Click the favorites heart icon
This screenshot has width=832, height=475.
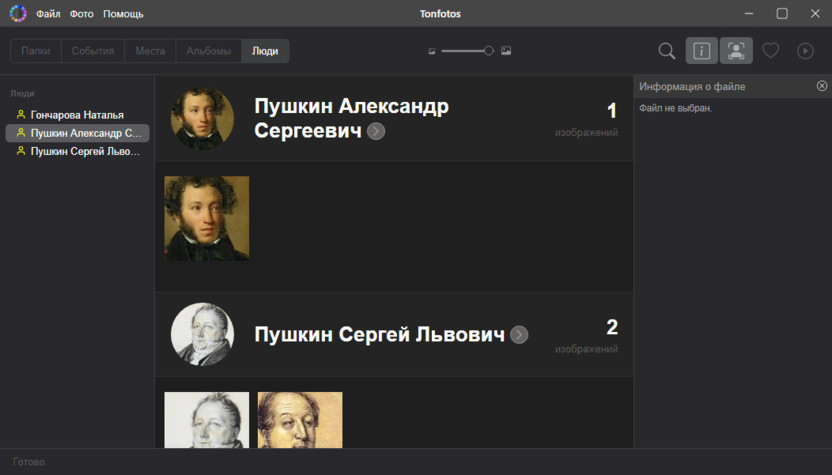(x=770, y=50)
